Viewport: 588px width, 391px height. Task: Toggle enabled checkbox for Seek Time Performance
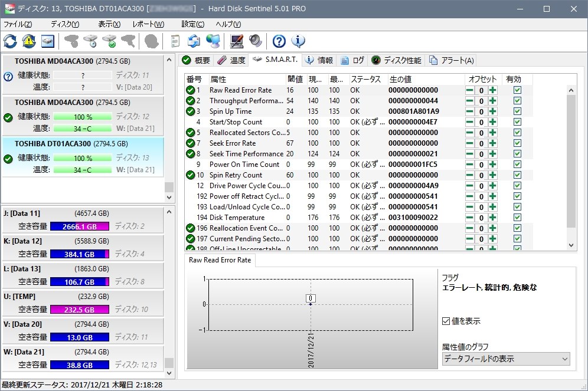[x=518, y=153]
